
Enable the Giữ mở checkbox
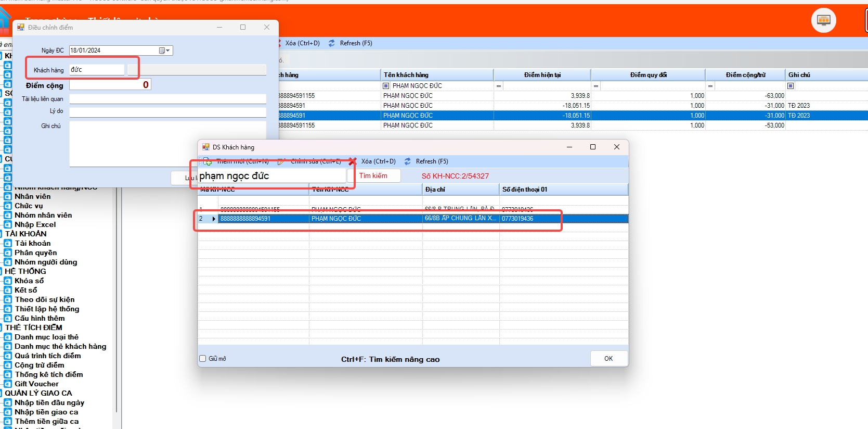(203, 358)
